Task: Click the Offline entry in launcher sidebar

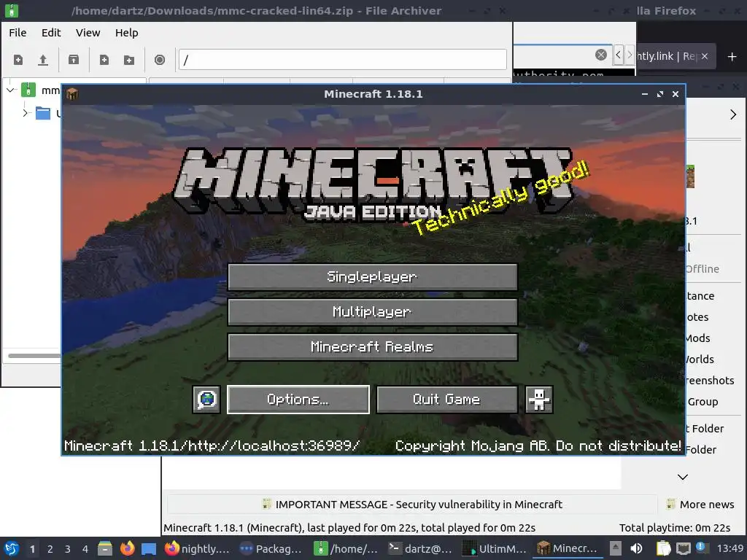Action: pyautogui.click(x=703, y=269)
